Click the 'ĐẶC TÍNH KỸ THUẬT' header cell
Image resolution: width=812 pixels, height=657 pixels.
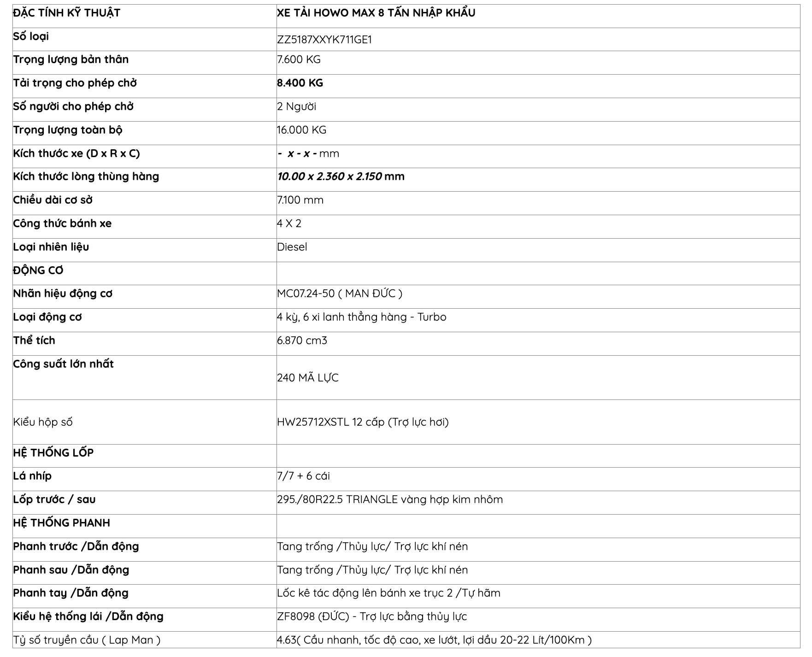[x=66, y=13]
